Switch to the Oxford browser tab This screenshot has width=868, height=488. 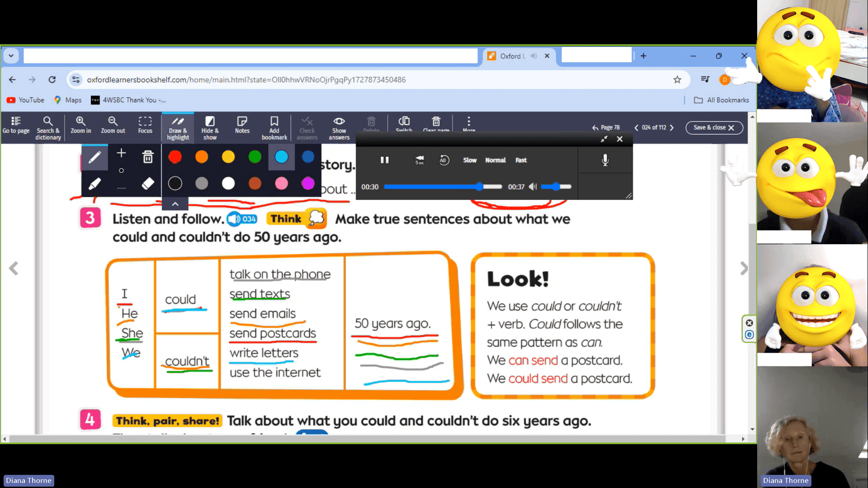(x=518, y=56)
